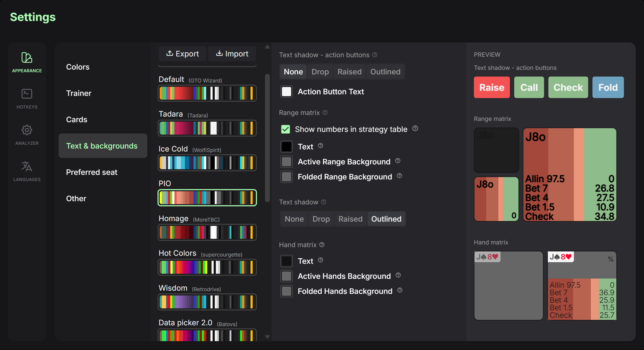
Task: Export the current color theme
Action: click(x=182, y=54)
